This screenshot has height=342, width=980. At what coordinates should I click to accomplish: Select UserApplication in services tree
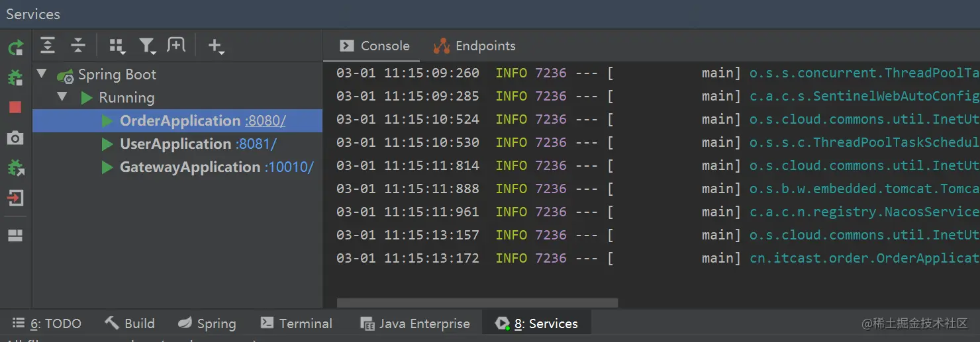point(177,144)
